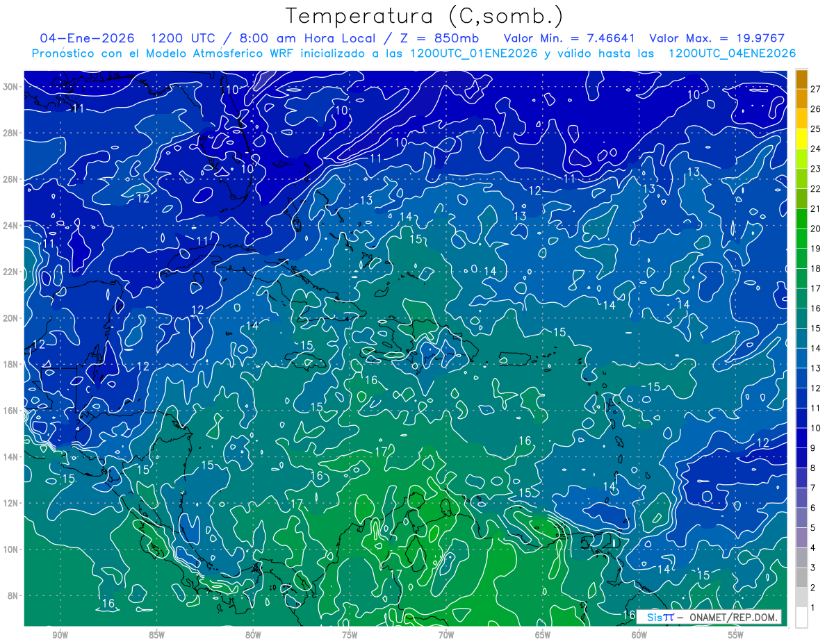The height and width of the screenshot is (644, 834).
Task: Click the ONAMET/REP.DOM. credit label
Action: click(x=733, y=617)
